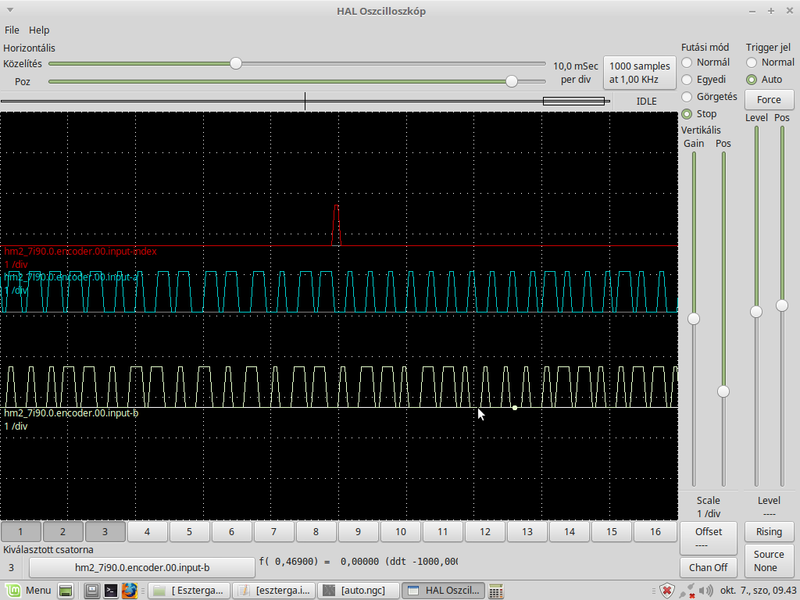Image resolution: width=800 pixels, height=600 pixels.
Task: Enable channel 11 button
Action: pos(443,532)
